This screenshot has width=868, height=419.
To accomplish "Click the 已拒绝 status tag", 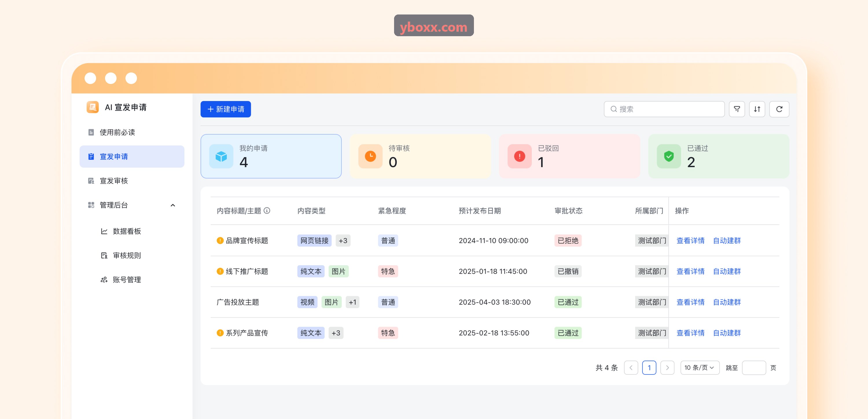I will (568, 240).
